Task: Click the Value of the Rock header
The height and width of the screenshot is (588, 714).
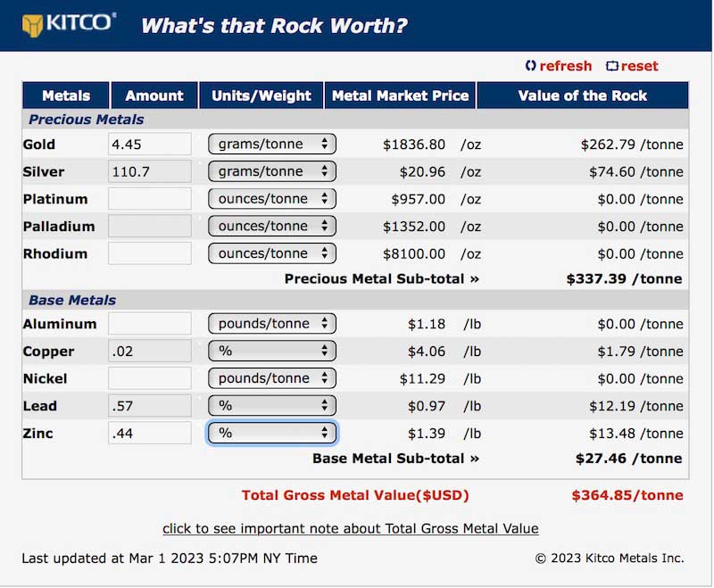Action: pyautogui.click(x=583, y=95)
